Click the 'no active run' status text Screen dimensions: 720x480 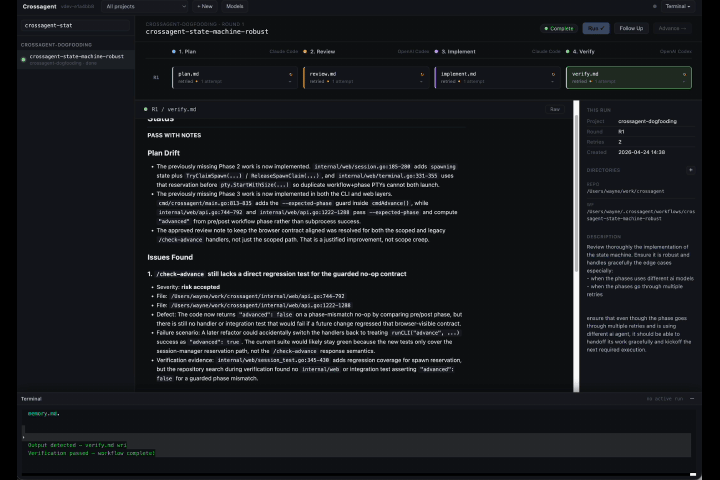click(665, 399)
